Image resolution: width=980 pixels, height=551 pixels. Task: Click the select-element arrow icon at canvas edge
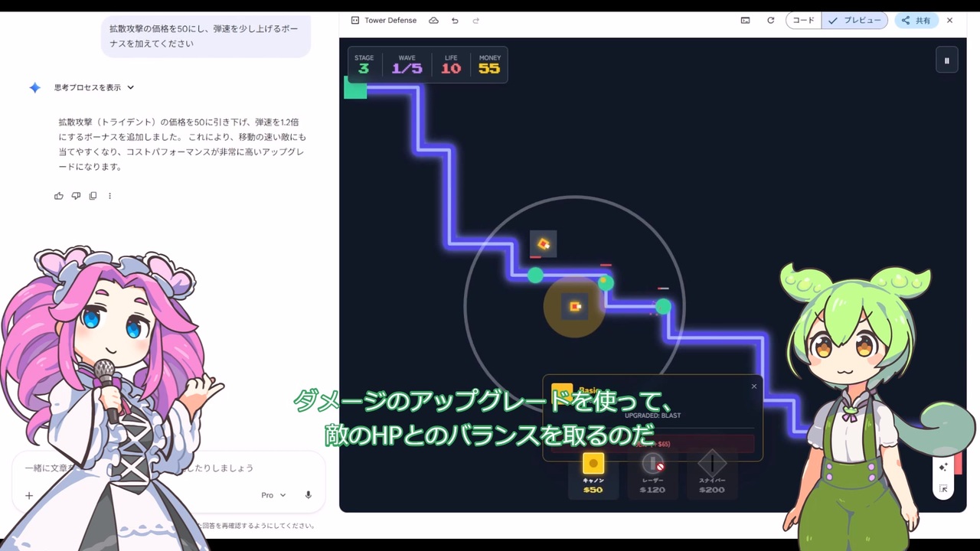943,488
